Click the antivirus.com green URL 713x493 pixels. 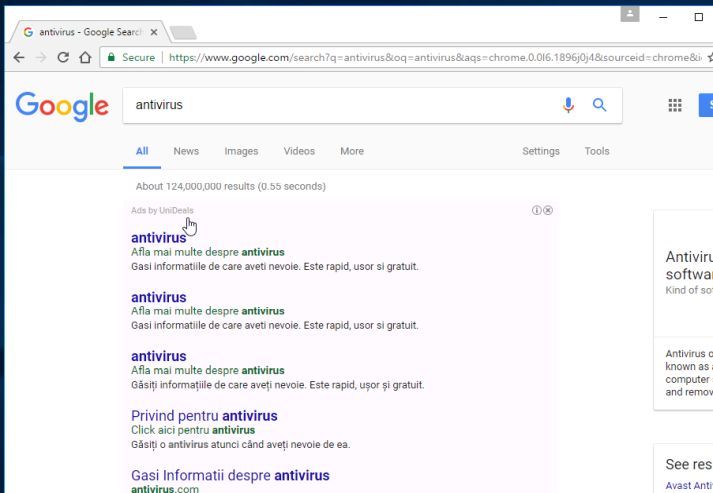pos(165,489)
